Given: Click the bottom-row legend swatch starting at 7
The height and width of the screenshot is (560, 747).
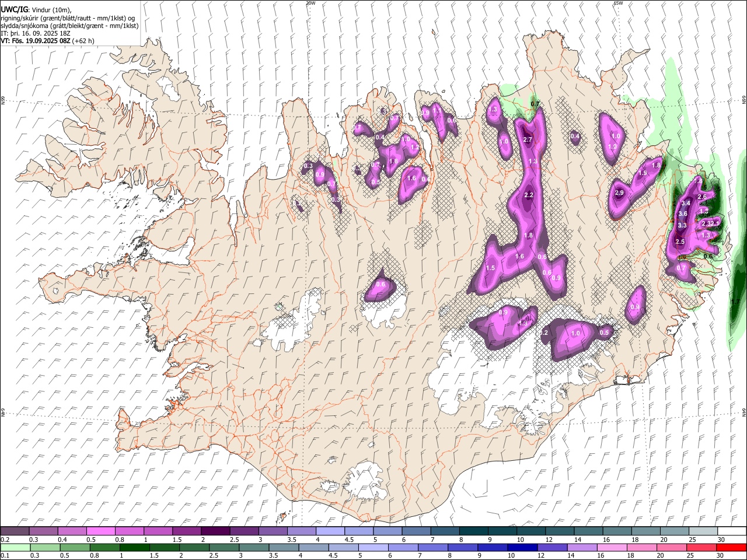Looking at the screenshot, I should 434,547.
